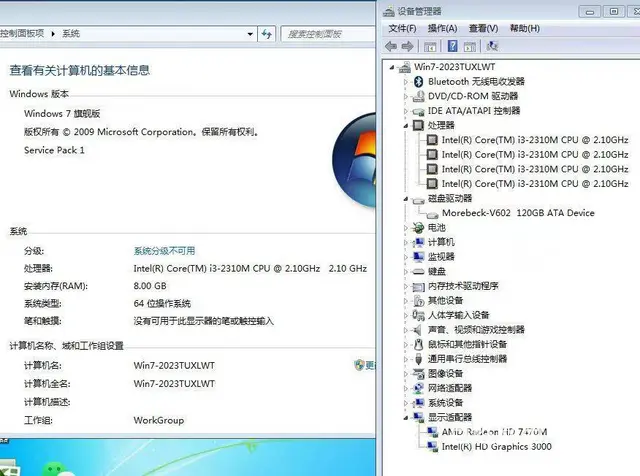
Task: Select the 人体学输入设备 icon
Action: (418, 315)
